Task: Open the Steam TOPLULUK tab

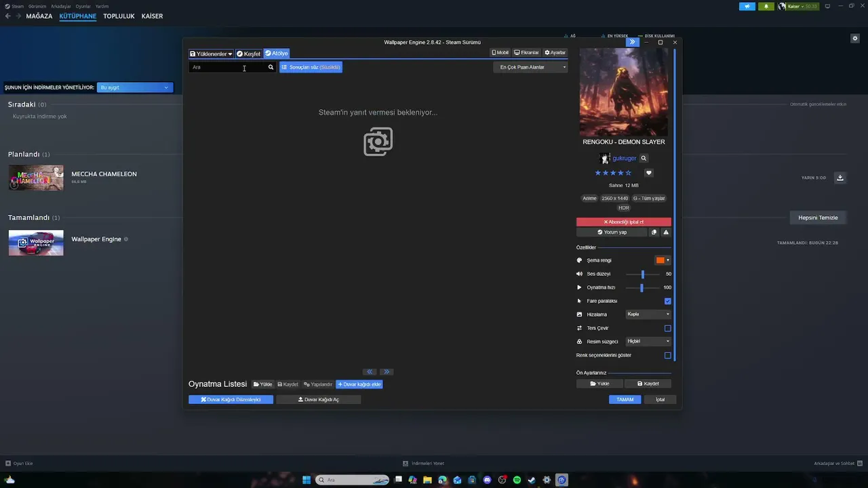Action: [119, 16]
